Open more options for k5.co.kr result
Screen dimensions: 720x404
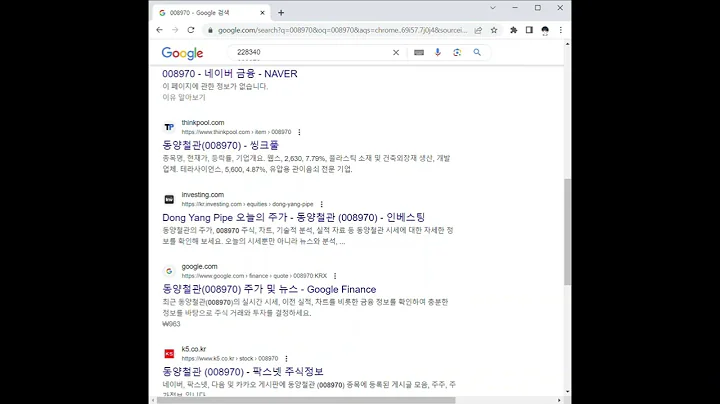point(286,359)
